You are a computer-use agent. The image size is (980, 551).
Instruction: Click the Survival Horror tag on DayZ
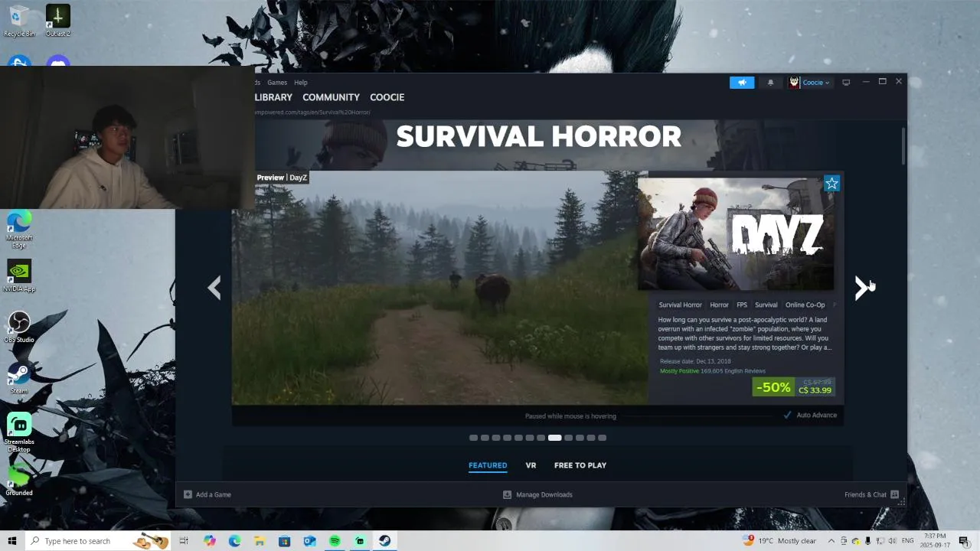pyautogui.click(x=680, y=305)
